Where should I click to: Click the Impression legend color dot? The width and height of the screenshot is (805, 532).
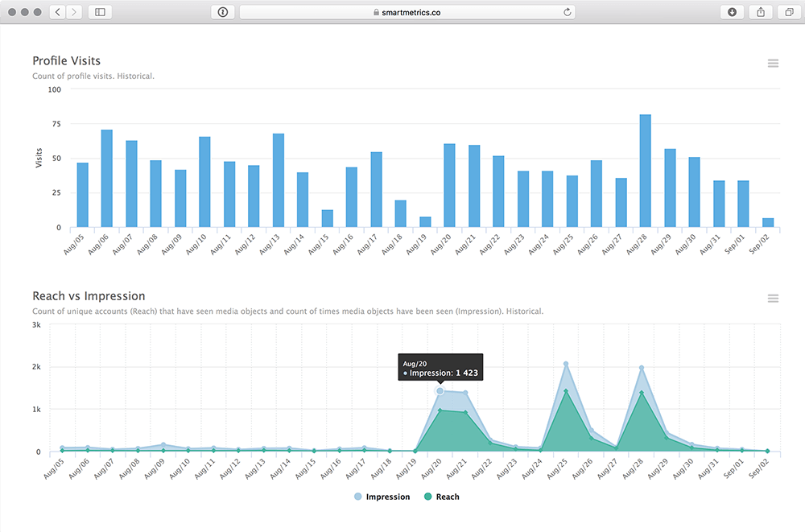[x=358, y=497]
